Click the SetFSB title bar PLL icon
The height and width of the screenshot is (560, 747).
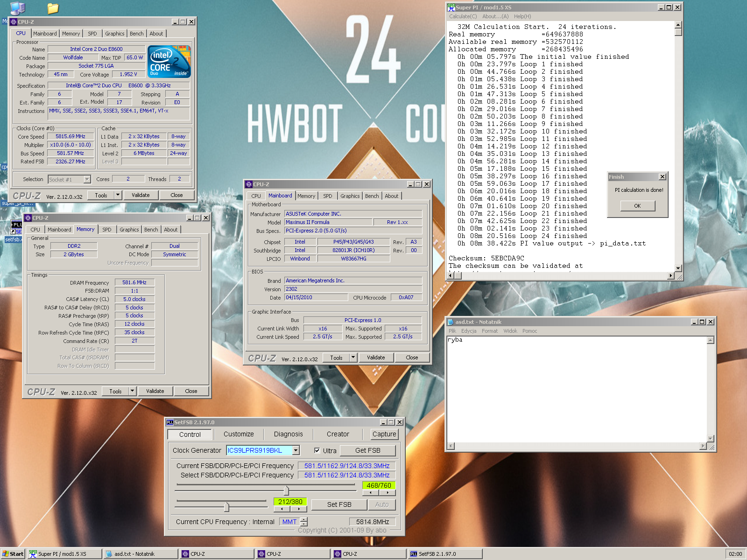(170, 422)
